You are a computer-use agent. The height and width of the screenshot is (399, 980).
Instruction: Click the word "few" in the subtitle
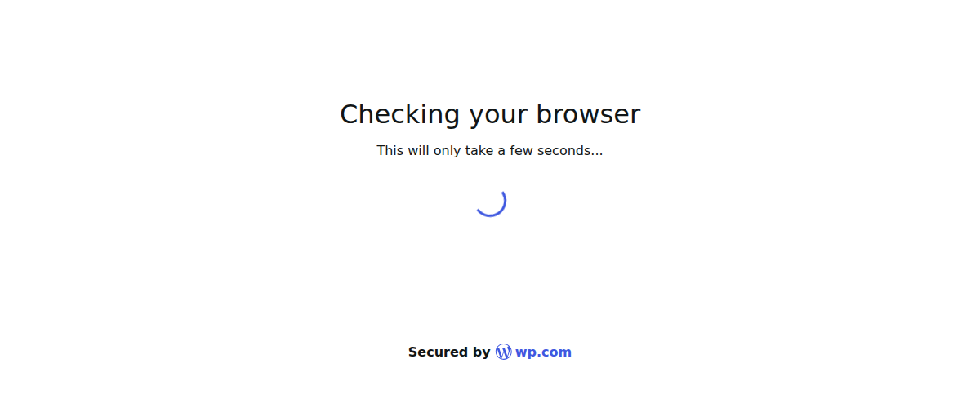(x=521, y=150)
